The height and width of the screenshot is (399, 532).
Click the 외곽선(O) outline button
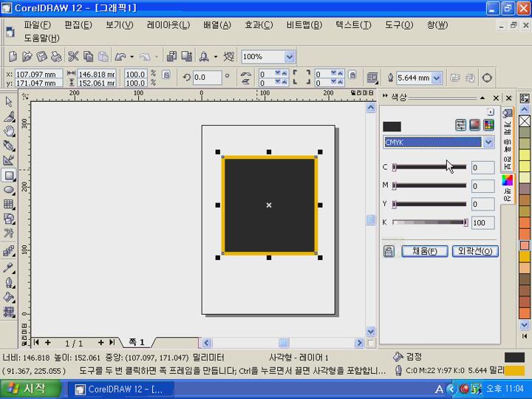pos(475,251)
